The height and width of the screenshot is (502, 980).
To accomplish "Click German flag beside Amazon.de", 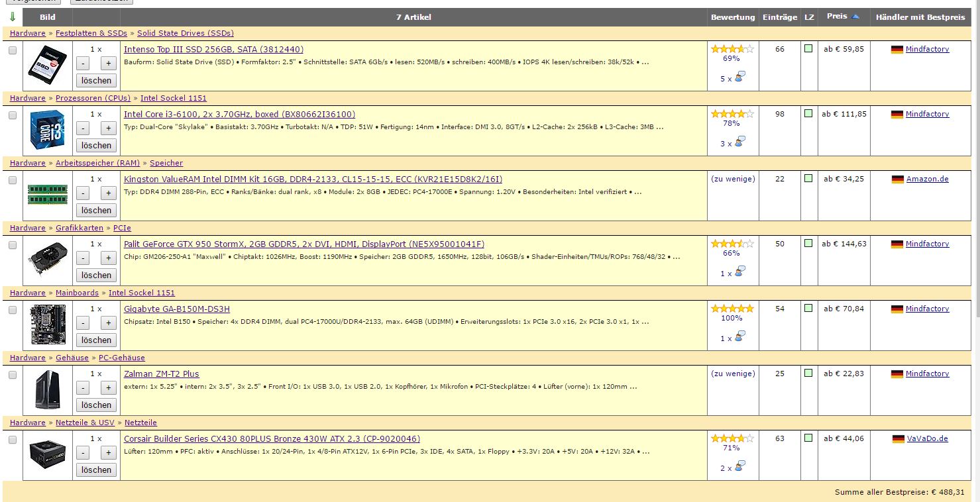I will (x=898, y=179).
